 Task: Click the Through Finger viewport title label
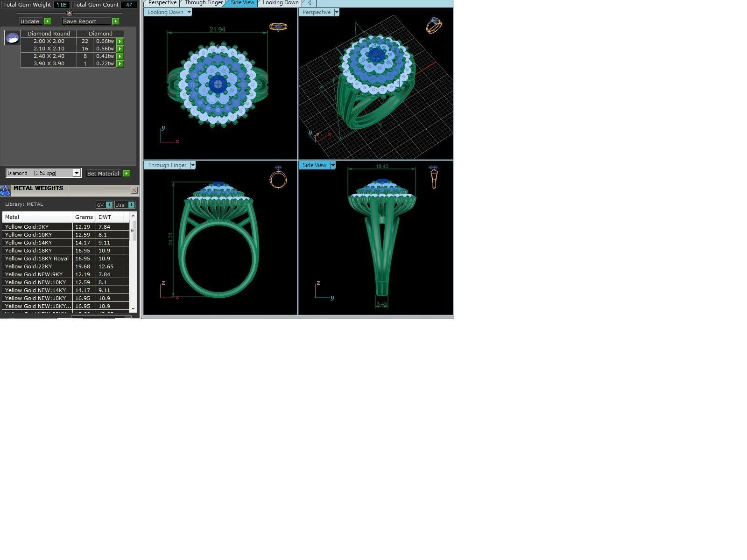[167, 165]
